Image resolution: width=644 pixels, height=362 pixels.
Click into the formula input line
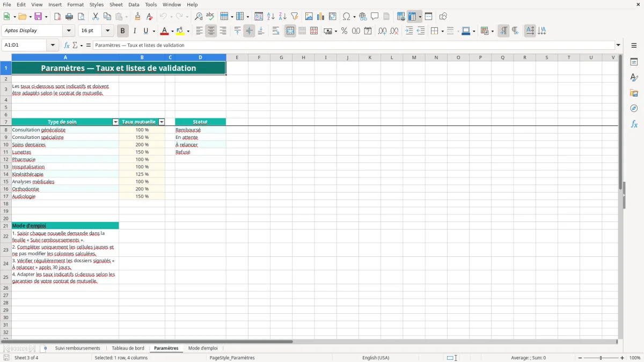(353, 45)
